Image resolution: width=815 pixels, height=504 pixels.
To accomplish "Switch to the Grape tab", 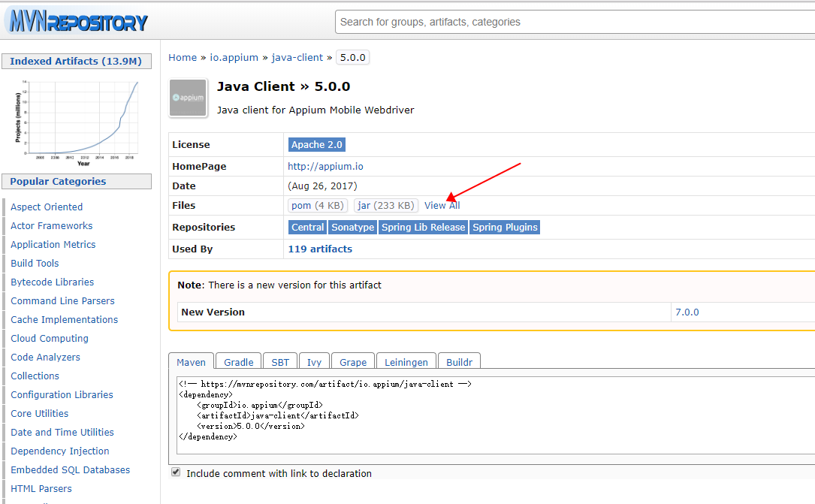I will (x=353, y=362).
